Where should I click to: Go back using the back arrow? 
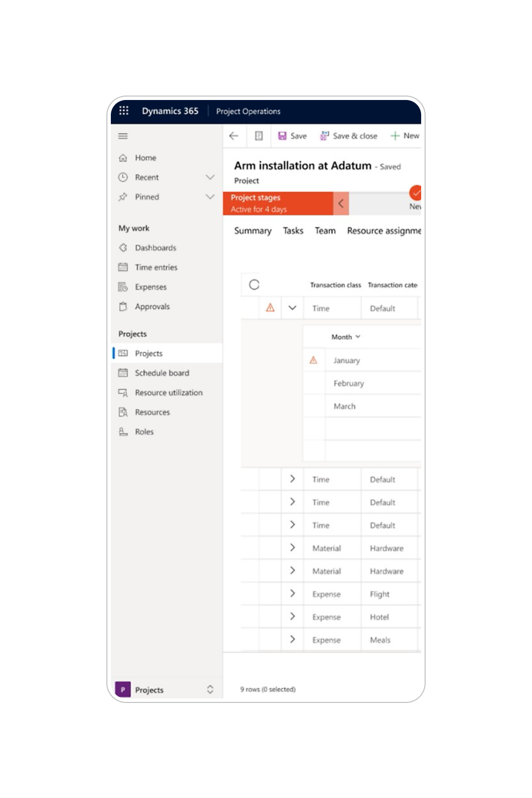234,136
